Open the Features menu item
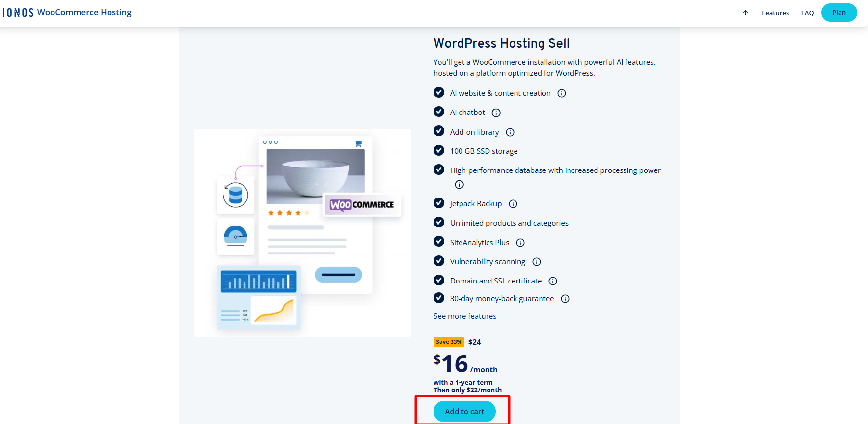 point(775,13)
